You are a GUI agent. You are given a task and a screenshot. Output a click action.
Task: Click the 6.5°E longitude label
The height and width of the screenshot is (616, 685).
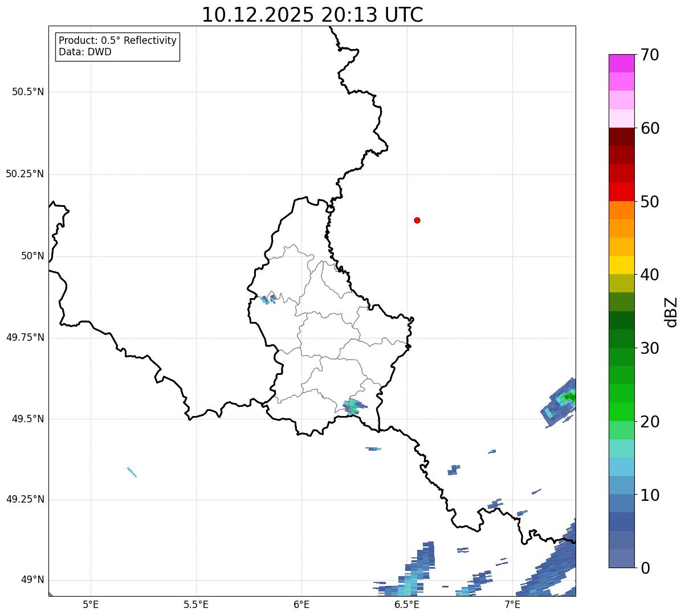tap(407, 604)
